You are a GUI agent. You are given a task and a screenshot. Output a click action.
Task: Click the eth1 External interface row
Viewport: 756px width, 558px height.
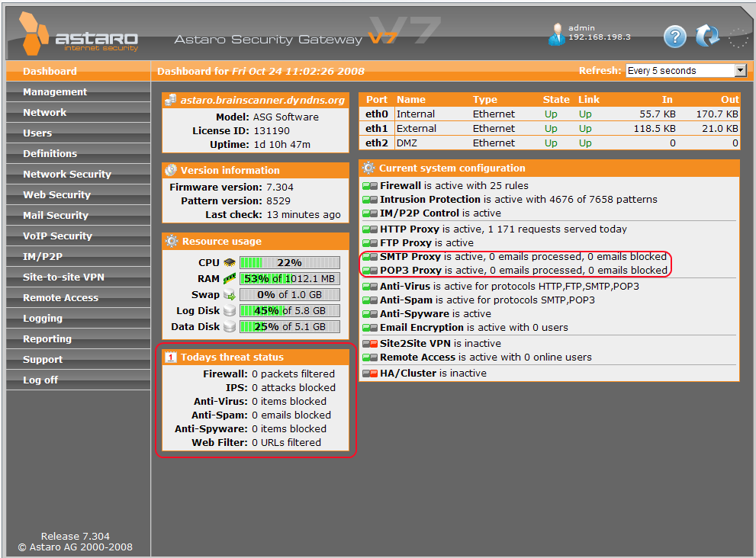pyautogui.click(x=549, y=129)
